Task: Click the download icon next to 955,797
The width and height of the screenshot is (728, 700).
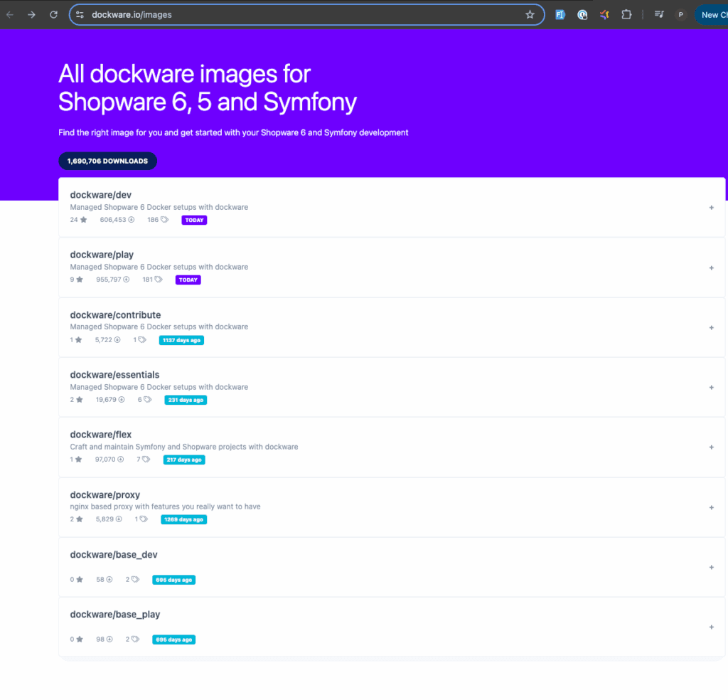Action: point(127,280)
